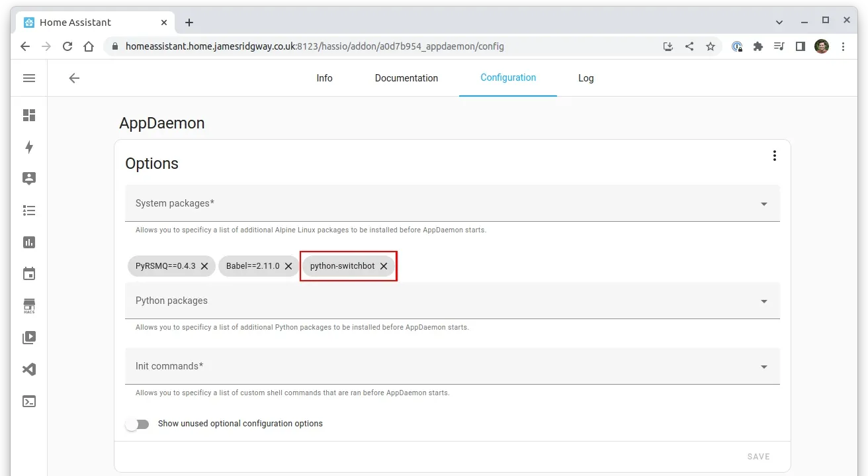Focus the System packages input field
This screenshot has width=868, height=476.
click(453, 203)
